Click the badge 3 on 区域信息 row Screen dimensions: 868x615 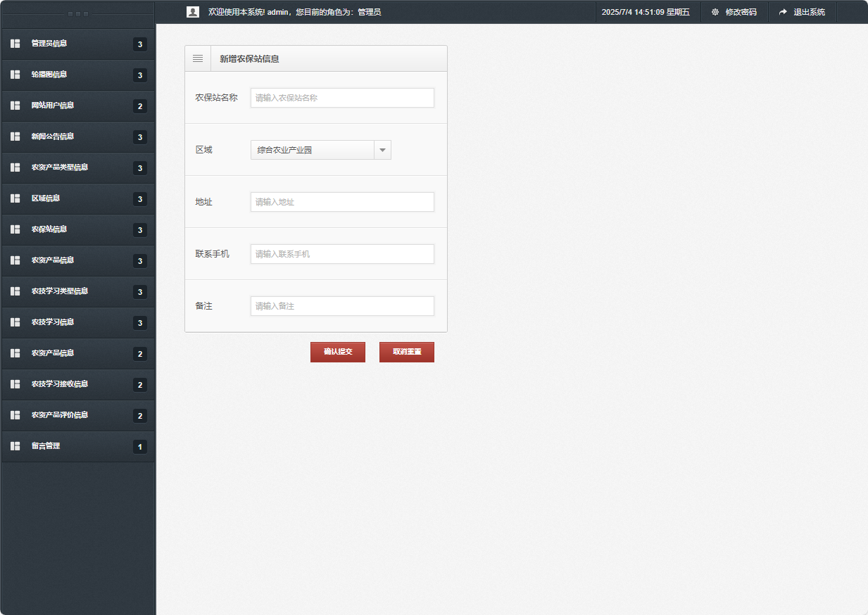(140, 199)
